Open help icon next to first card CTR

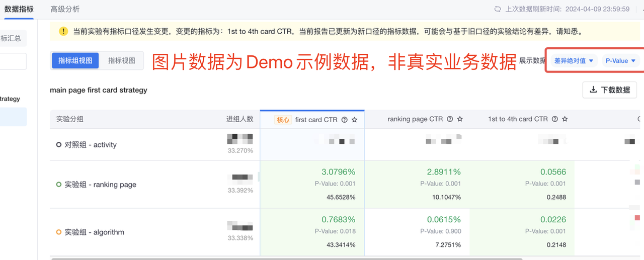[345, 120]
